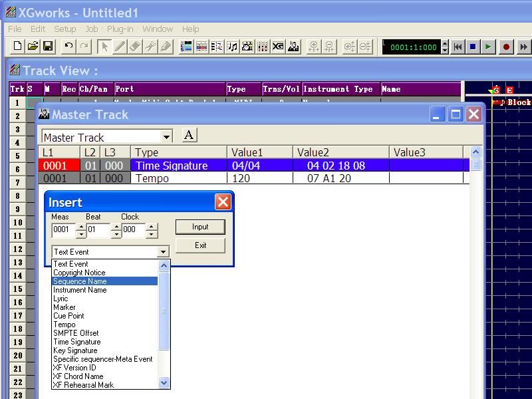Click the horizontal zoom in icon

pyautogui.click(x=314, y=46)
